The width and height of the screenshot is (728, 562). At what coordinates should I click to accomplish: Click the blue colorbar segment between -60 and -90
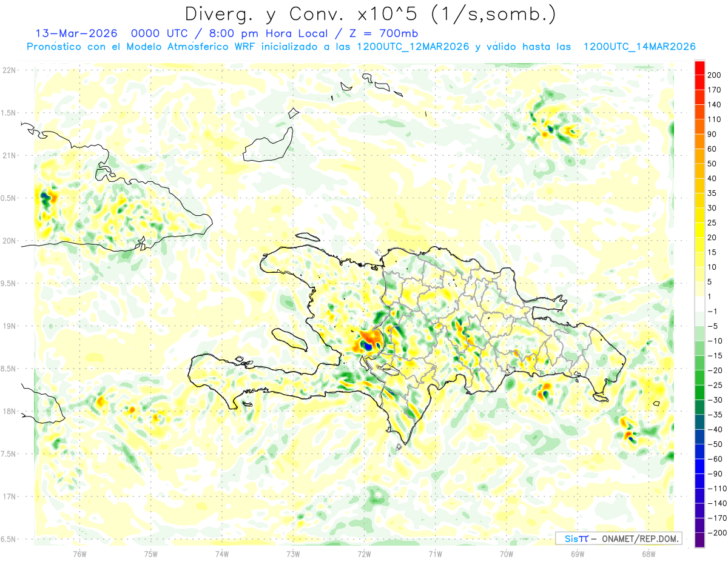pyautogui.click(x=699, y=466)
